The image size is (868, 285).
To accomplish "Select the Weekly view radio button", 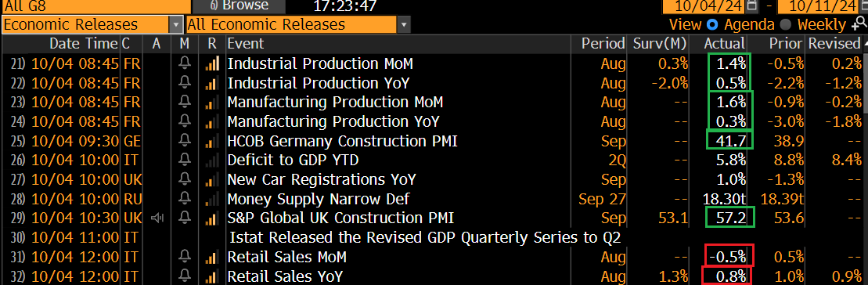I will tap(785, 24).
